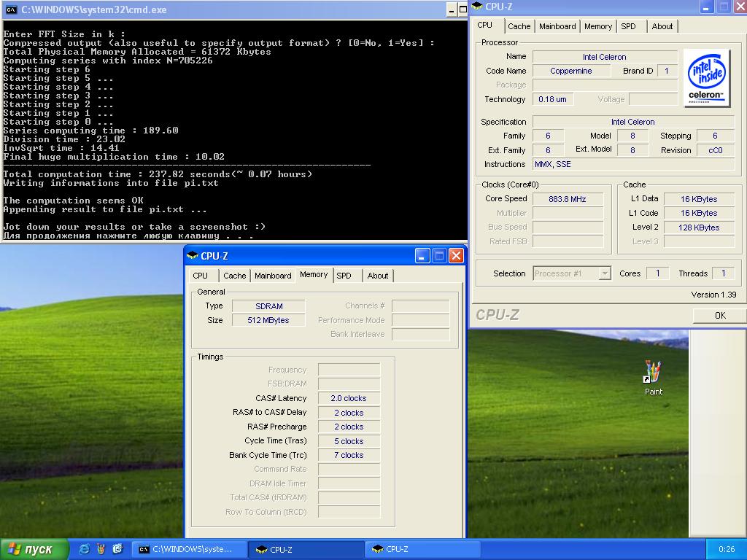Click the Brand ID 1 value field
Image resolution: width=747 pixels, height=560 pixels.
tap(667, 71)
